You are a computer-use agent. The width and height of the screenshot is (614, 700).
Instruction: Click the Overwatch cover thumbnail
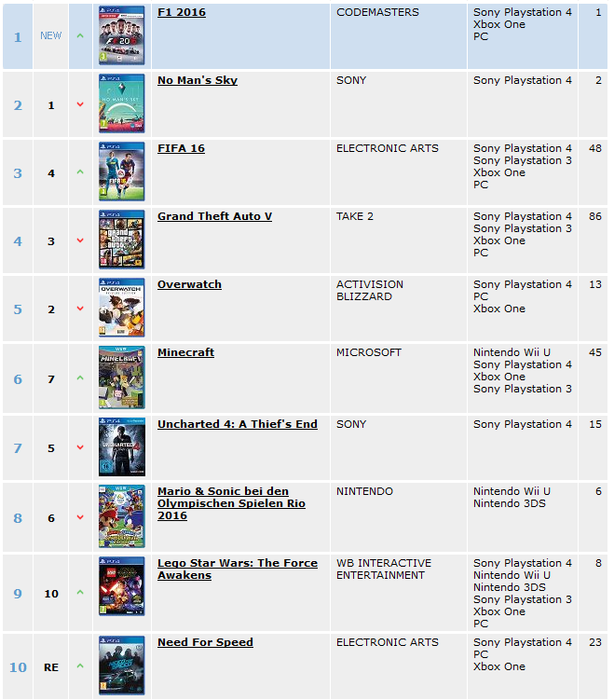pyautogui.click(x=122, y=308)
